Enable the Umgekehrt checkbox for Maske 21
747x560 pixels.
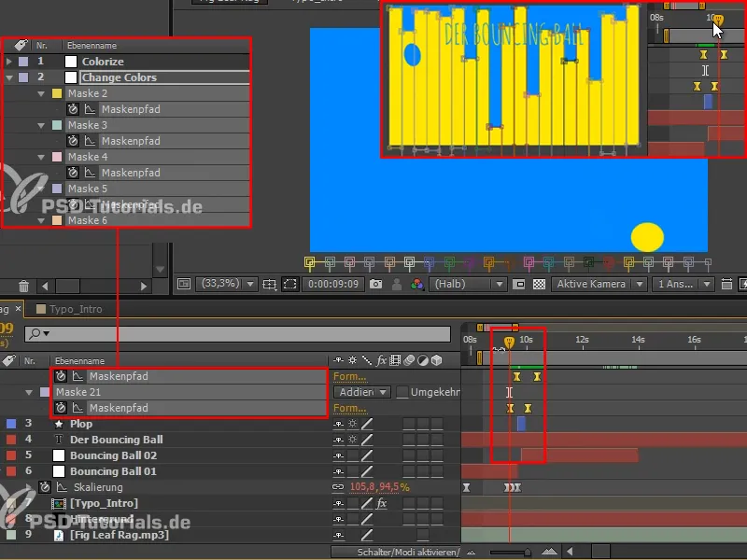(402, 392)
